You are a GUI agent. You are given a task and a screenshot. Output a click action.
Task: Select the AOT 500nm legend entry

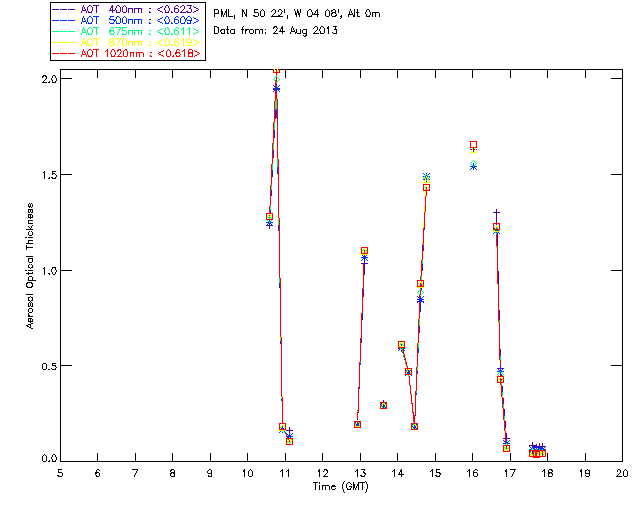click(126, 20)
